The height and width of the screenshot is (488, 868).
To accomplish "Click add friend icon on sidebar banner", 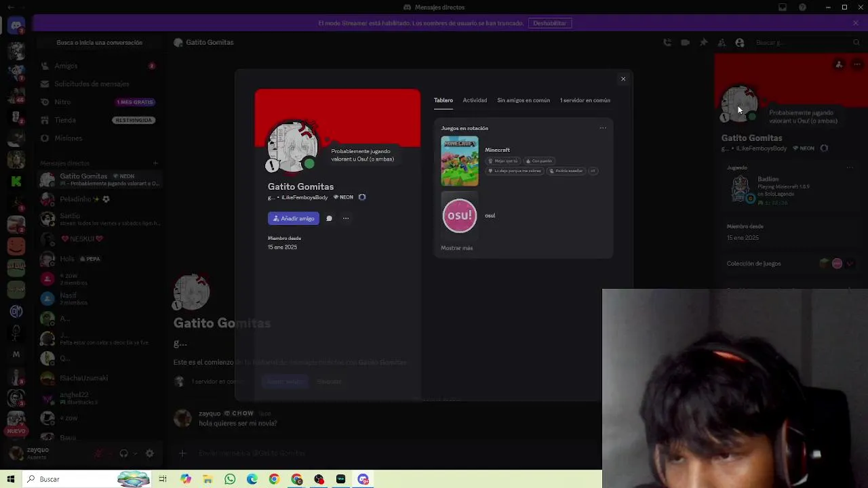I will (x=840, y=64).
